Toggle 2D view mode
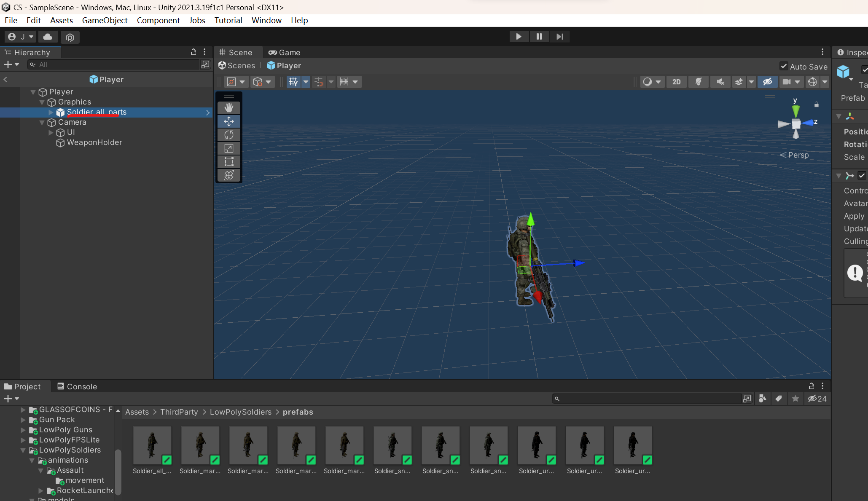868x501 pixels. [x=676, y=82]
